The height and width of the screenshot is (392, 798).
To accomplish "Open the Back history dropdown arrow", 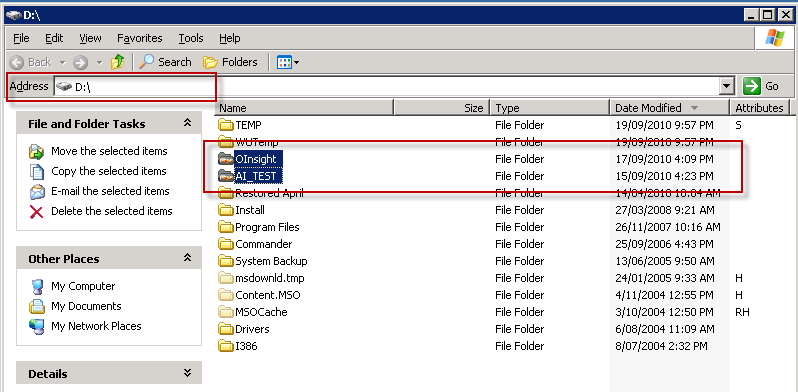I will pyautogui.click(x=63, y=63).
